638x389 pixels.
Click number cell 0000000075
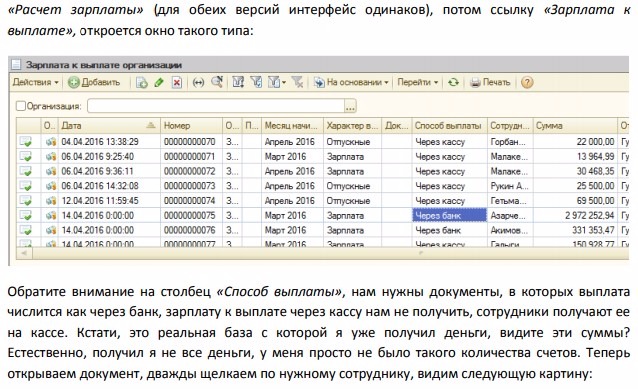pos(190,215)
